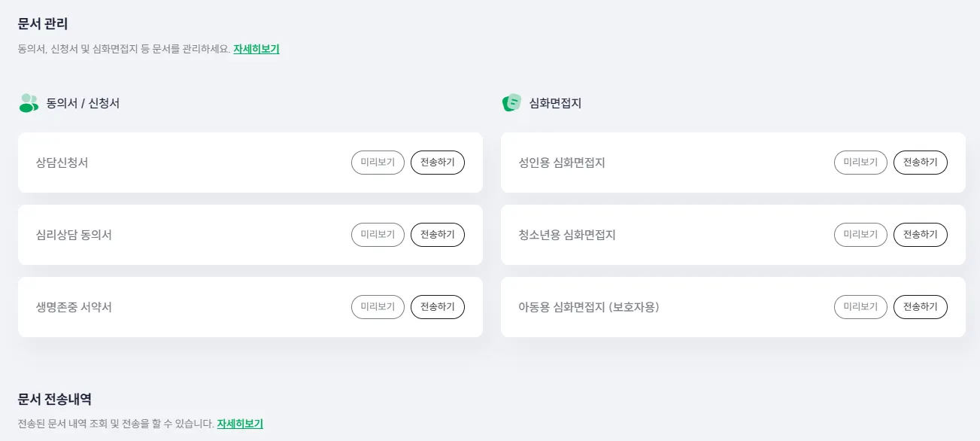Click the 심화면접지 green document icon

pos(511,103)
